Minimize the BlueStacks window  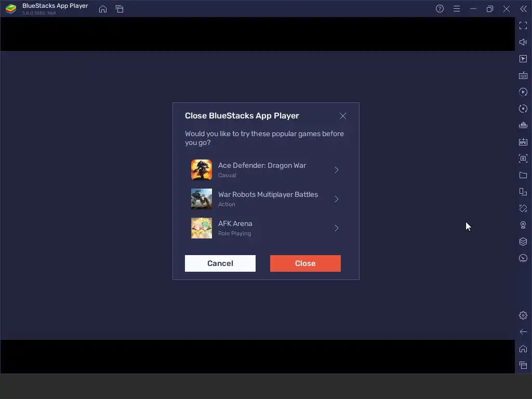pos(473,9)
